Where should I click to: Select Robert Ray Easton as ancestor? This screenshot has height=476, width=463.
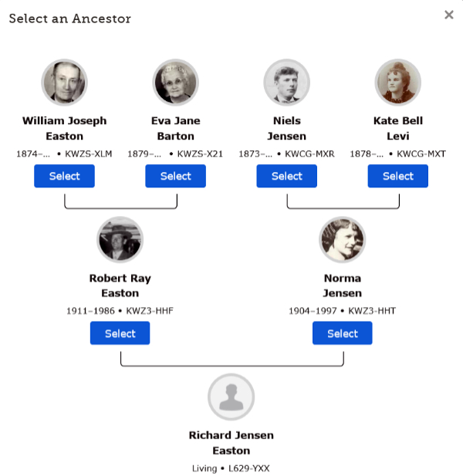coord(120,333)
